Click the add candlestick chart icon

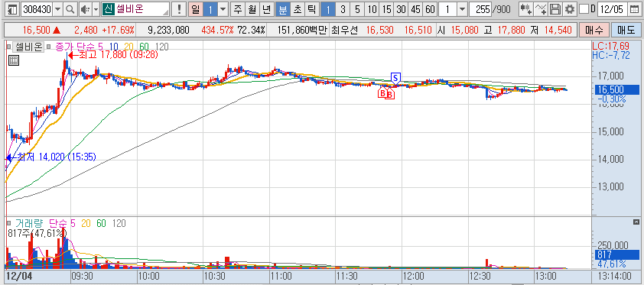coord(525,9)
